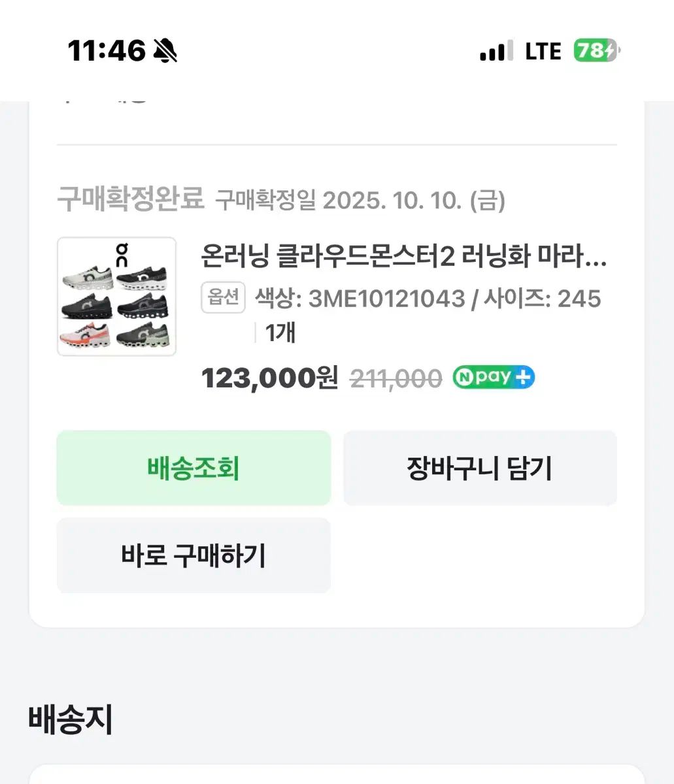
Task: Tap the 옵션 badge label
Action: (223, 298)
